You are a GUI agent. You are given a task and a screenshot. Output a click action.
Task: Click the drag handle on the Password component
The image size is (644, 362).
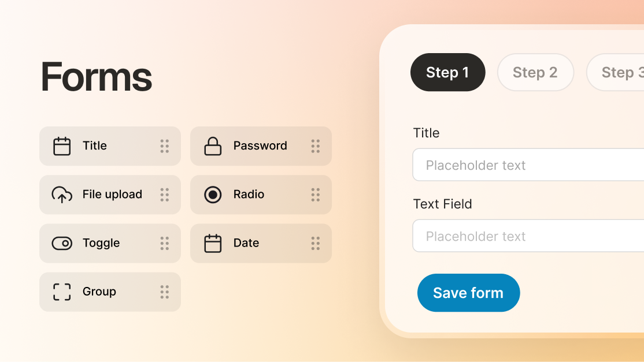coord(316,146)
